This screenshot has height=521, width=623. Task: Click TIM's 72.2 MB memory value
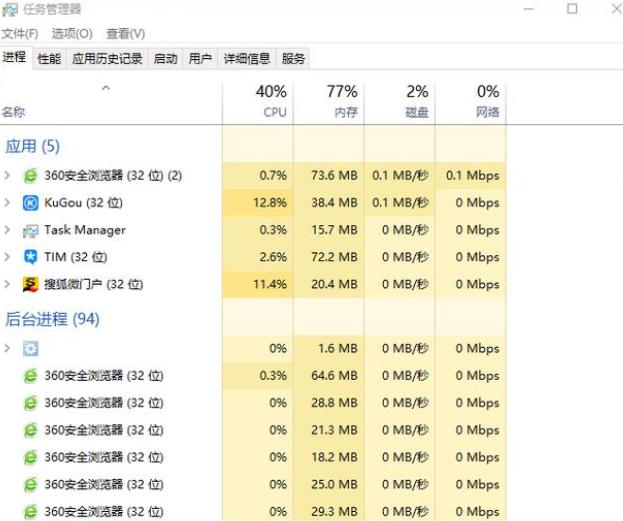coord(334,257)
